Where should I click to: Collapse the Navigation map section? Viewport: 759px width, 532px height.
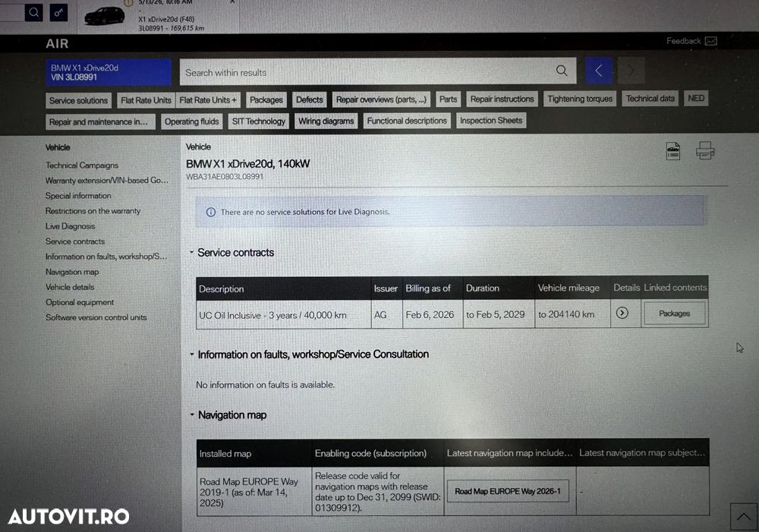pyautogui.click(x=192, y=415)
